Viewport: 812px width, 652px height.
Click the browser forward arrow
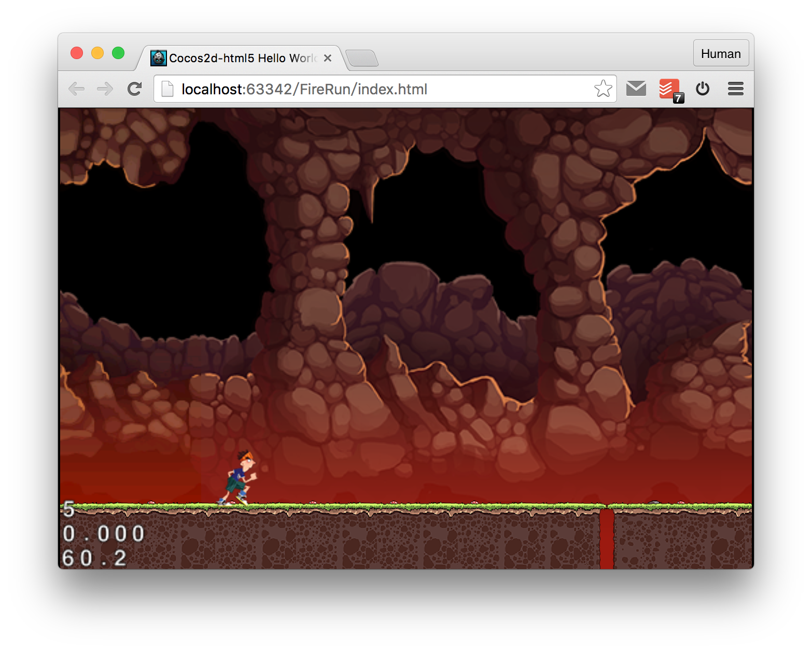pos(105,89)
